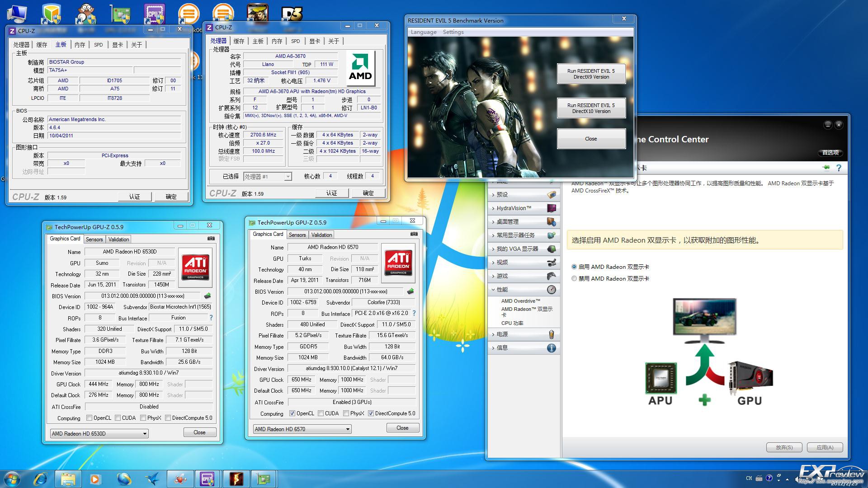The image size is (868, 488).
Task: Toggle PhysX checkbox in HD 6570 window
Action: (346, 413)
